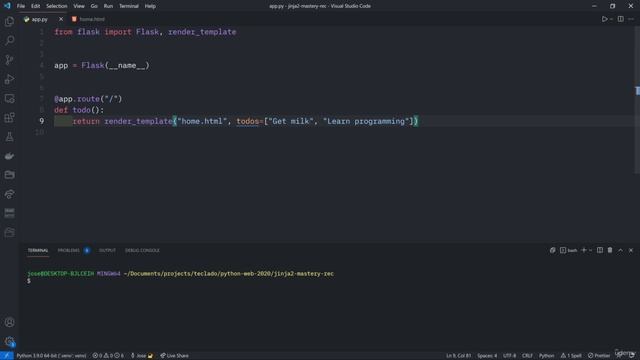This screenshot has width=640, height=360.
Task: Split the editor to the right
Action: [620, 19]
